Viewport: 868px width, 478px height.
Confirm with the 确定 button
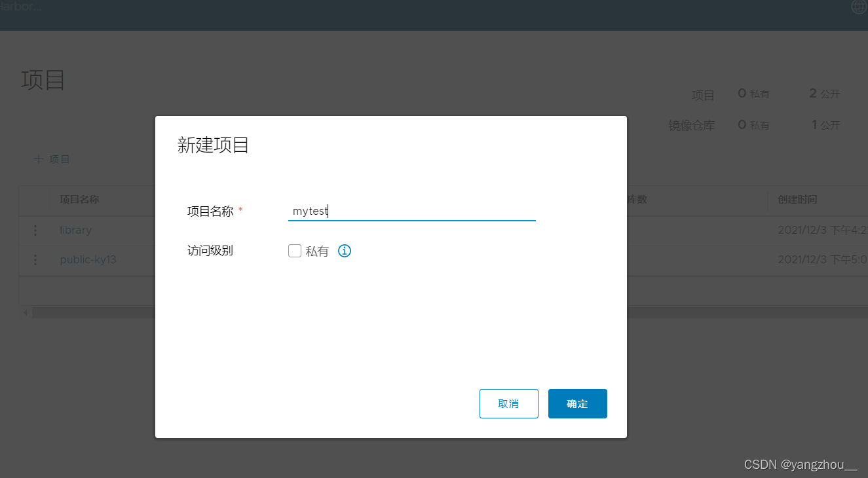pos(578,403)
